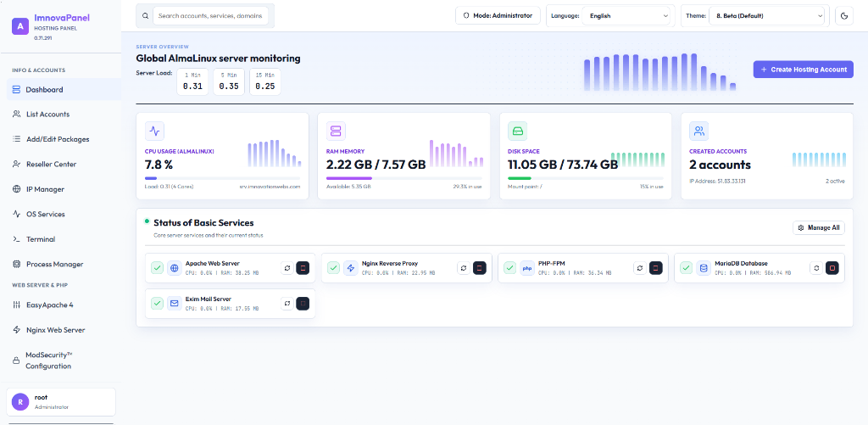Click CPU usage progress bar
868x425 pixels.
click(x=223, y=178)
